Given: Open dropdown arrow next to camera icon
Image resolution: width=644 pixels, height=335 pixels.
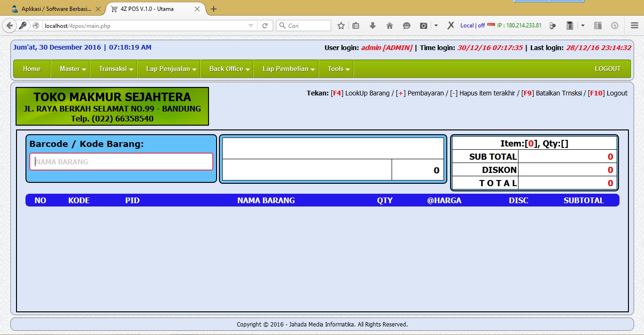Looking at the screenshot, I should (x=436, y=26).
